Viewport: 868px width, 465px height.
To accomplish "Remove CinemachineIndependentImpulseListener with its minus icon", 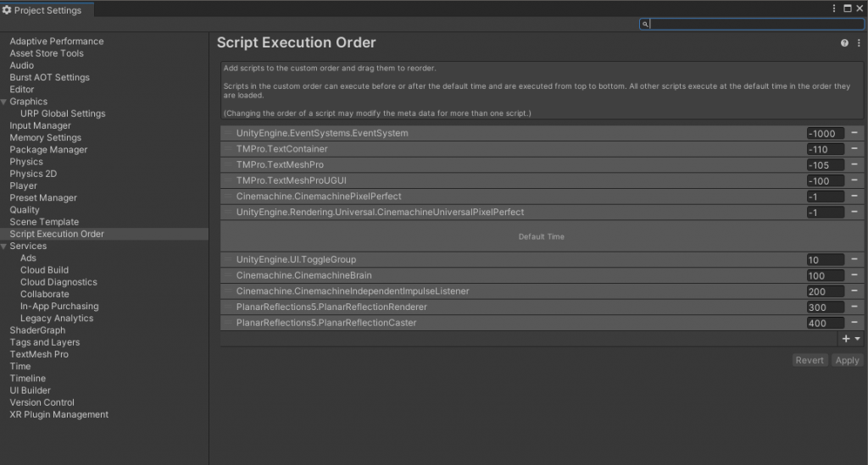I will point(854,291).
